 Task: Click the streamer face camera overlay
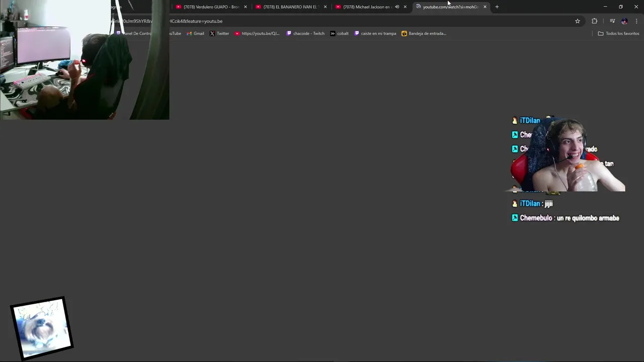568,155
